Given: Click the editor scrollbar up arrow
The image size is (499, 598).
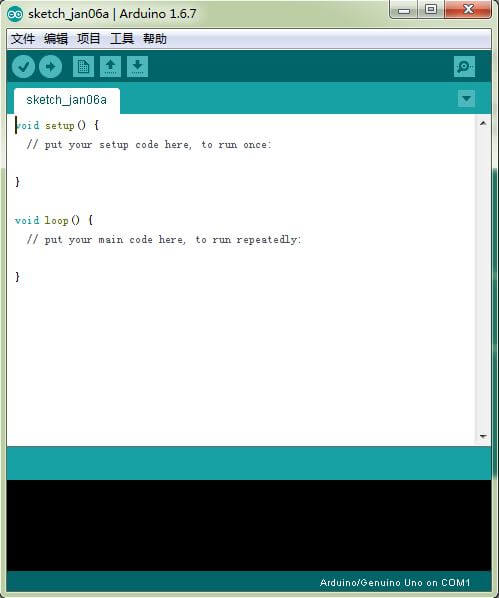Looking at the screenshot, I should click(483, 123).
